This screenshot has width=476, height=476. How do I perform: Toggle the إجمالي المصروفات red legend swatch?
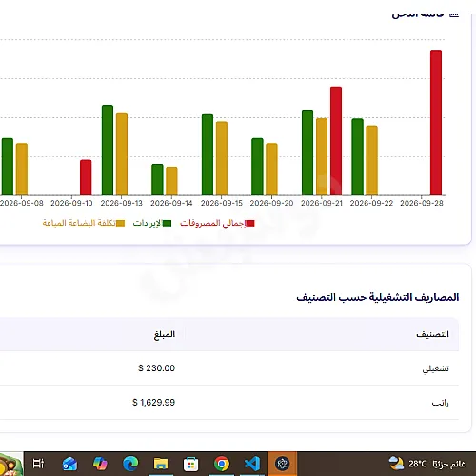coord(250,223)
